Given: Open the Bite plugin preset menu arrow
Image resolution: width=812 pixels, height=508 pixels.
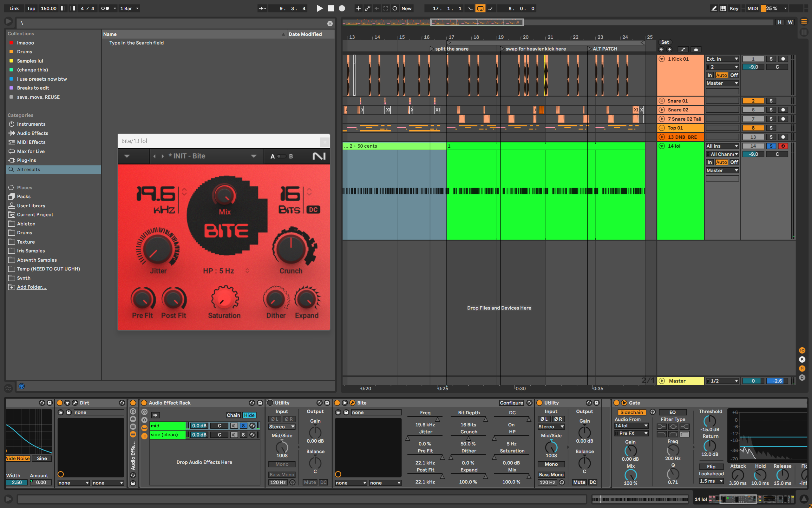Looking at the screenshot, I should coord(127,156).
